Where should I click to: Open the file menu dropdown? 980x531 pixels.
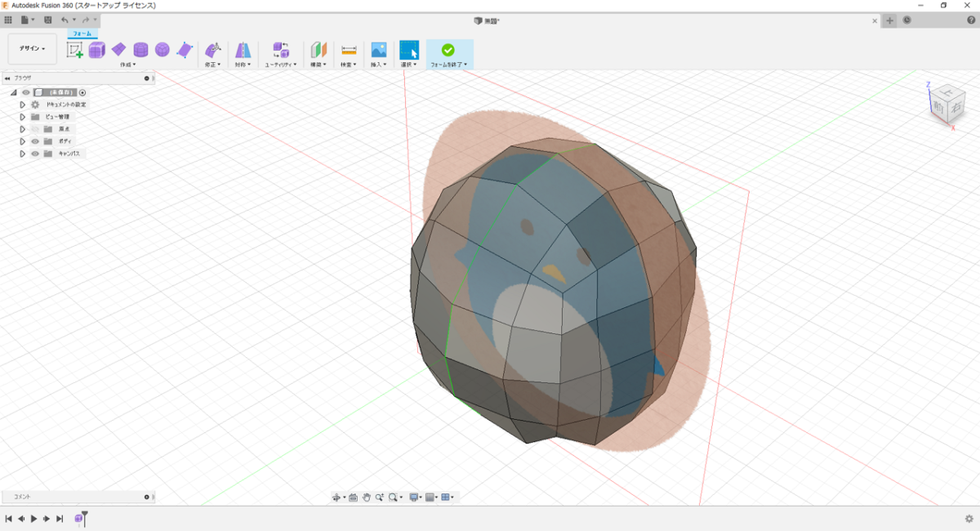coord(29,20)
